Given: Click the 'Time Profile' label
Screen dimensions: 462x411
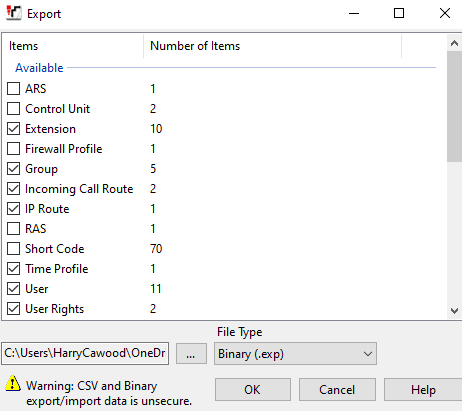Looking at the screenshot, I should click(57, 269).
